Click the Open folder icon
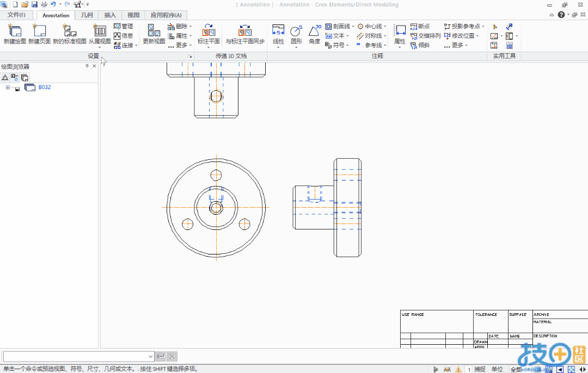The width and height of the screenshot is (588, 373). [24, 4]
